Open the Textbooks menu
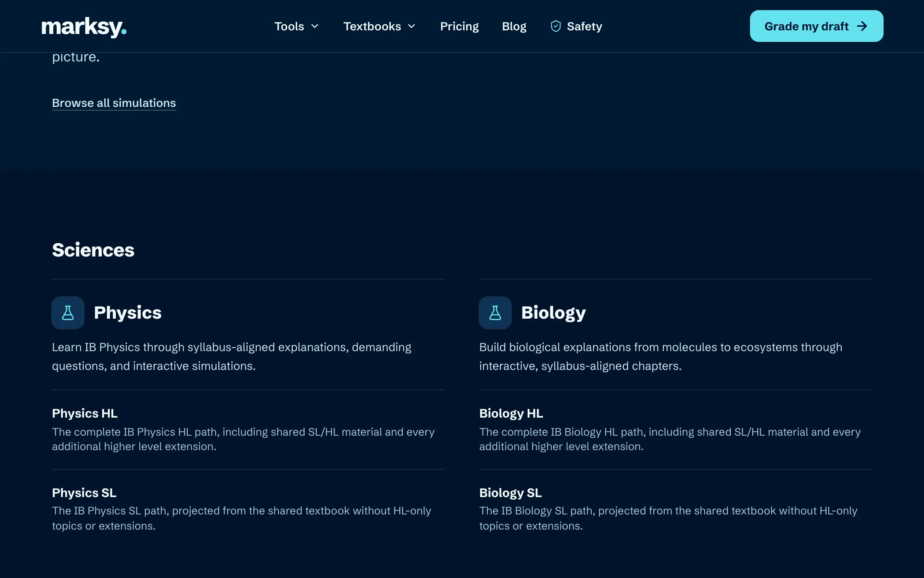Screen dimensions: 924x578 click(380, 26)
